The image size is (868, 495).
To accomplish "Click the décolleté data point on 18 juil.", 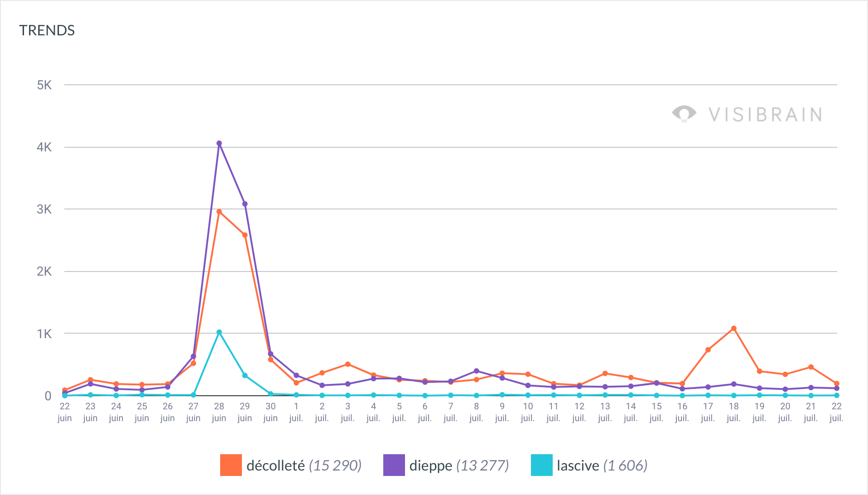I will 734,329.
